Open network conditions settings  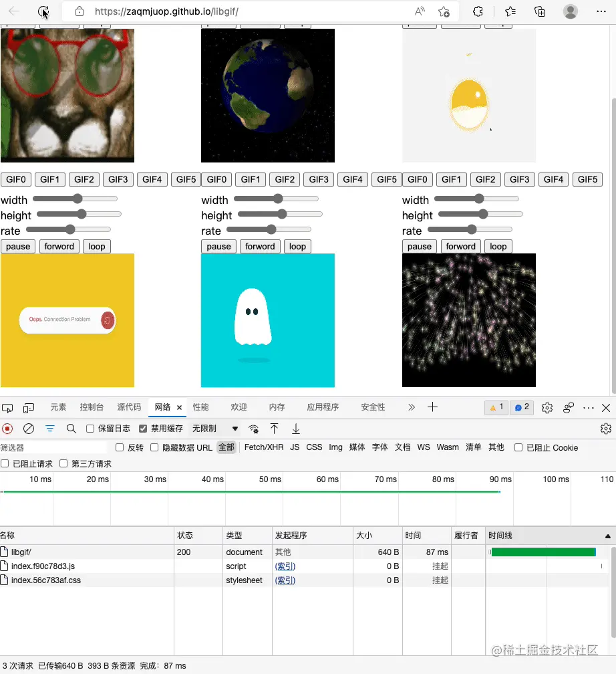254,429
